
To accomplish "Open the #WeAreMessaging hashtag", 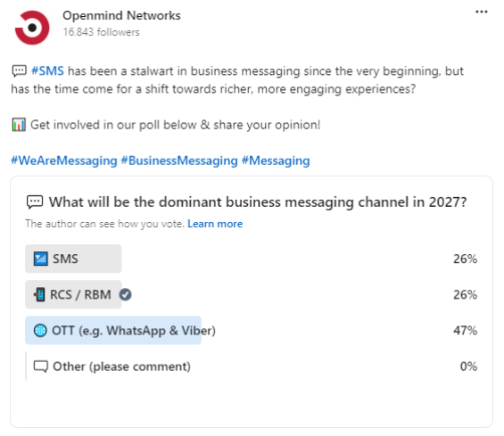I will point(64,160).
